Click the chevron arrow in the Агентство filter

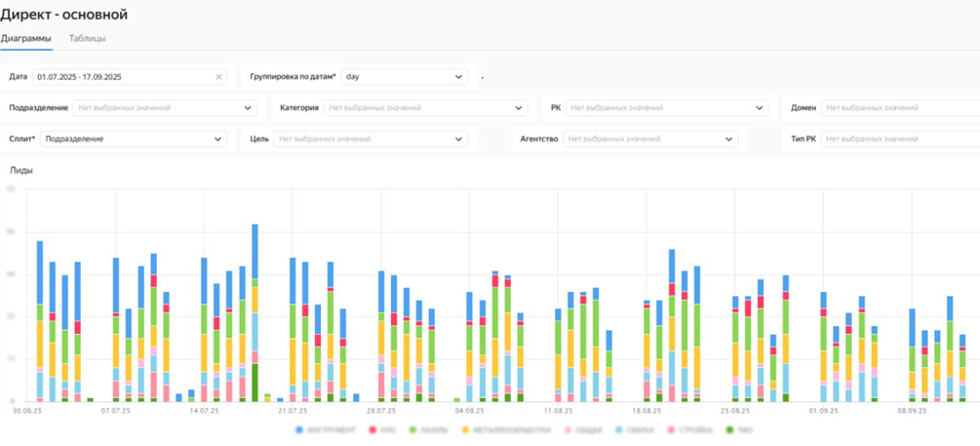[728, 140]
